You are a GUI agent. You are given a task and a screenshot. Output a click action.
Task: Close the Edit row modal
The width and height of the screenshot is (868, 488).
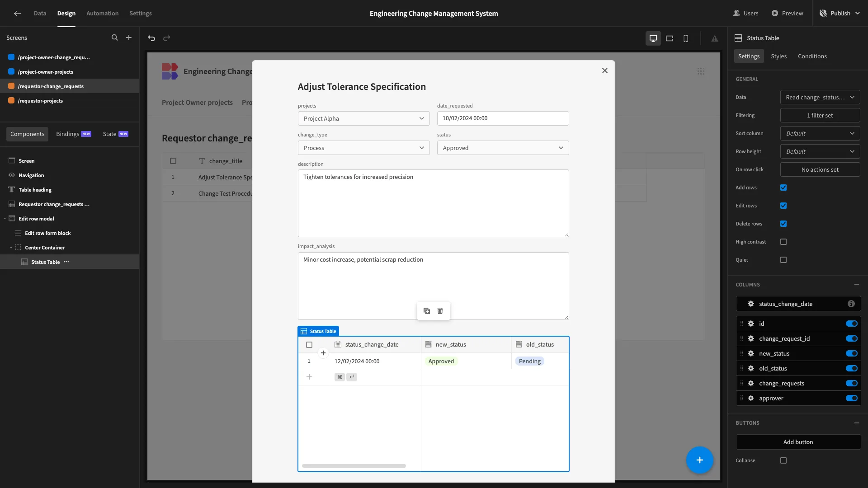(605, 70)
